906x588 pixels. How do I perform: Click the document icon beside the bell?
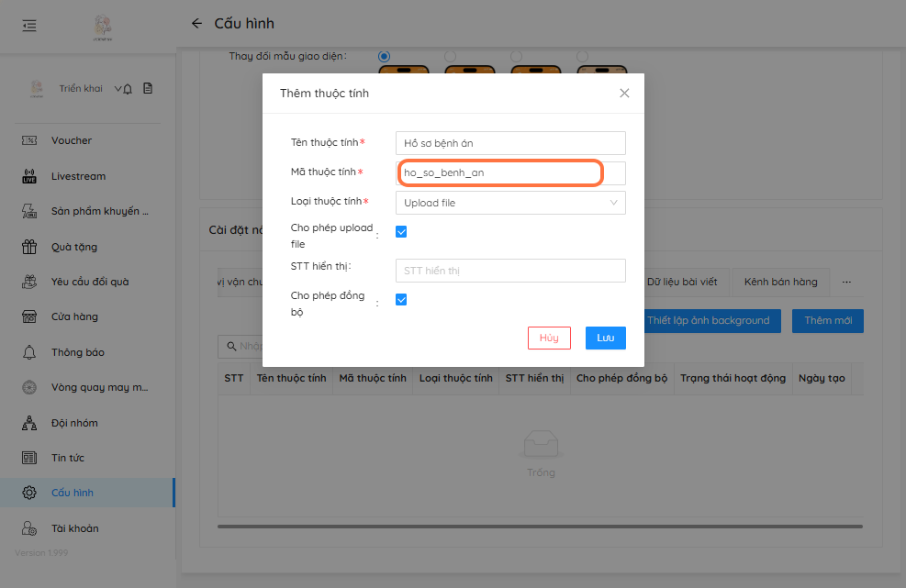point(147,89)
